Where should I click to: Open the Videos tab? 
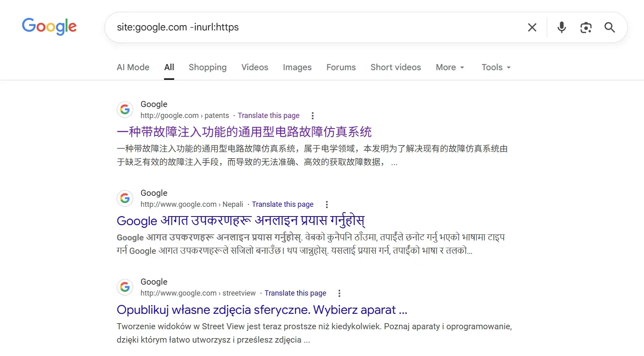click(255, 67)
